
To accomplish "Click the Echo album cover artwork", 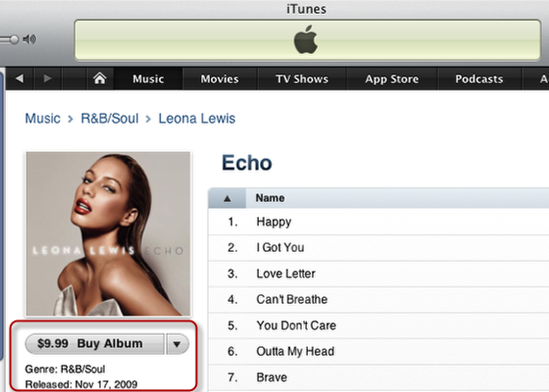I will [109, 234].
